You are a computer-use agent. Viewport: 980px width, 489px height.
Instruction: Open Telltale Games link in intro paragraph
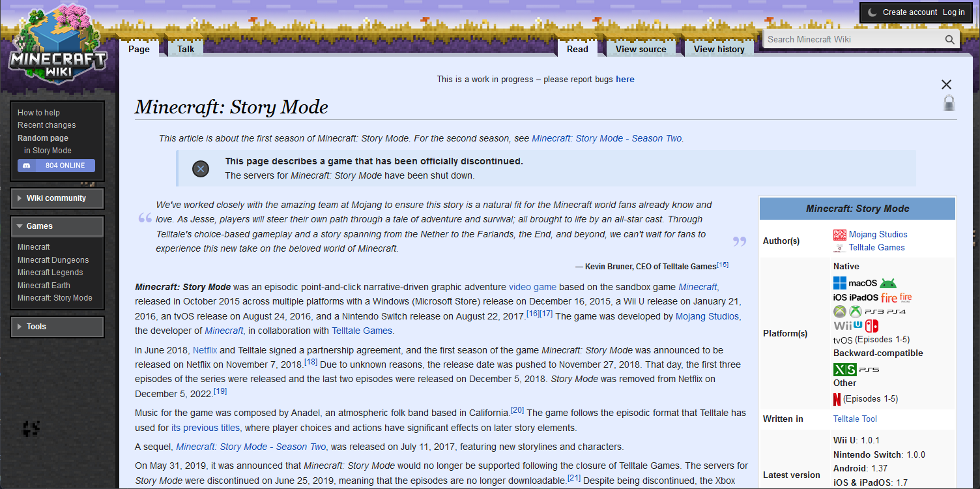[x=362, y=331]
